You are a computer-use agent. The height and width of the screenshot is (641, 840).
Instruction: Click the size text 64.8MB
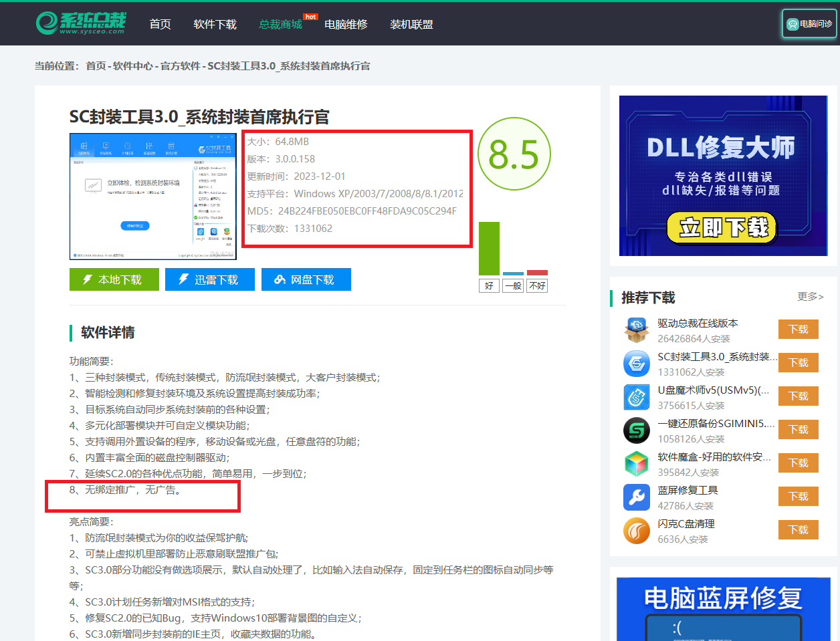point(292,141)
